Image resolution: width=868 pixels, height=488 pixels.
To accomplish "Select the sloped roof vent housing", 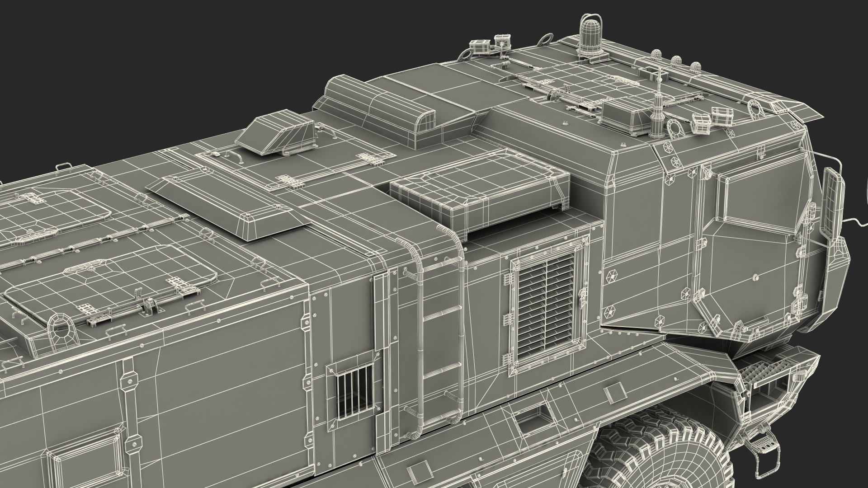I will (276, 133).
